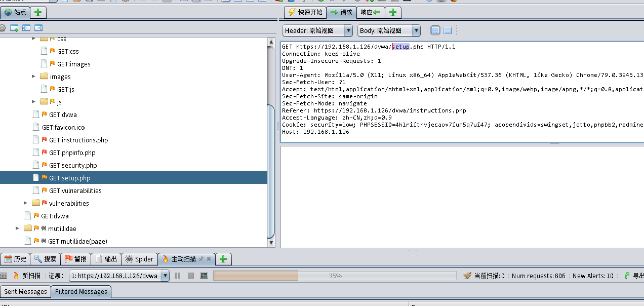Close the 主动扫描 tab

click(x=209, y=258)
